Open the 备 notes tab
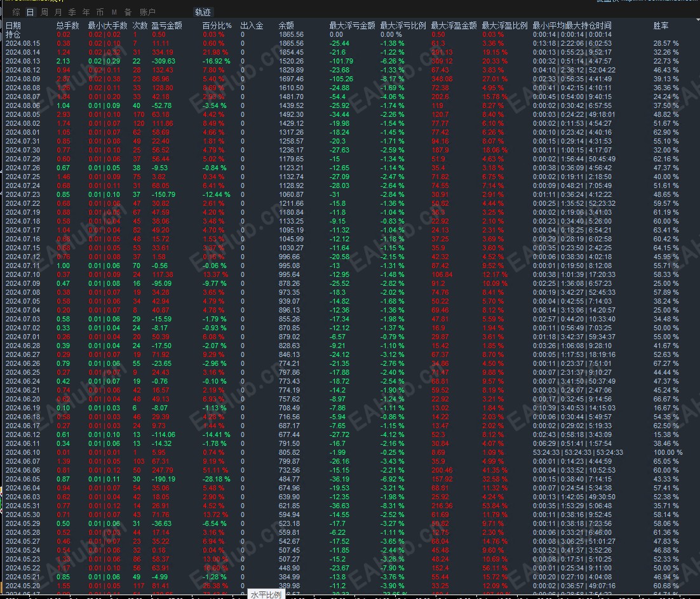700x599 pixels. pyautogui.click(x=128, y=12)
